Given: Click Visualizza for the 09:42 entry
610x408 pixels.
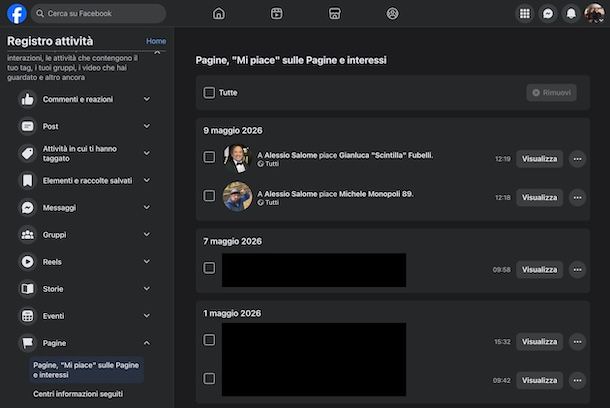Looking at the screenshot, I should point(540,380).
